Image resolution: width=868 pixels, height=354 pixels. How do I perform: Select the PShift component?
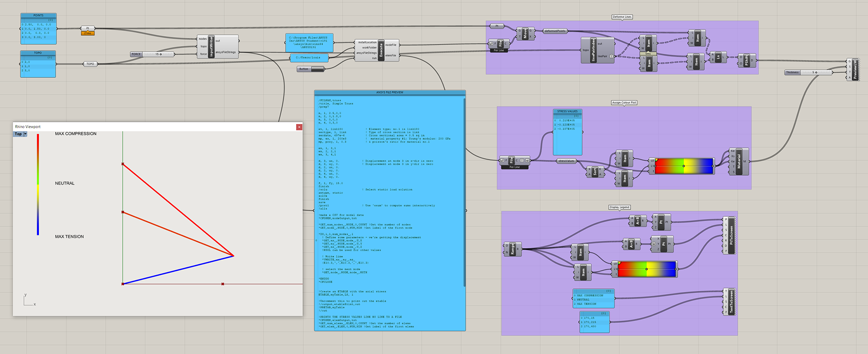747,60
